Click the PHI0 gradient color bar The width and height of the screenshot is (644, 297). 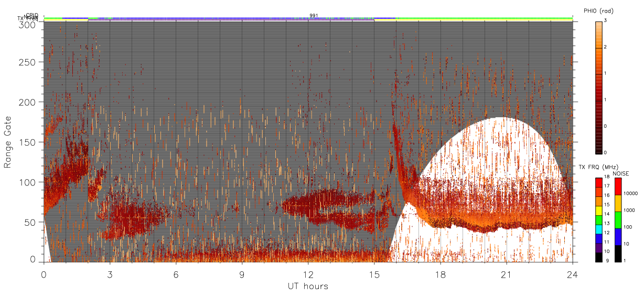[599, 87]
